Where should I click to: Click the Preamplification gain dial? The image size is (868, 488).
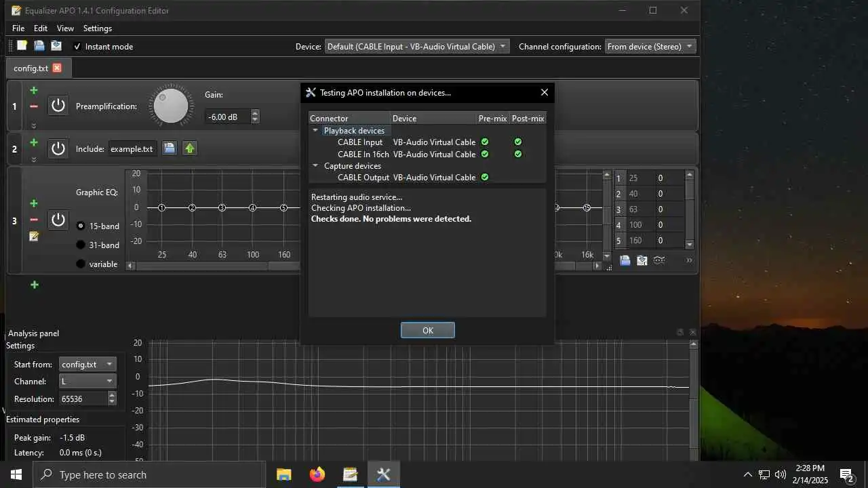(x=171, y=106)
